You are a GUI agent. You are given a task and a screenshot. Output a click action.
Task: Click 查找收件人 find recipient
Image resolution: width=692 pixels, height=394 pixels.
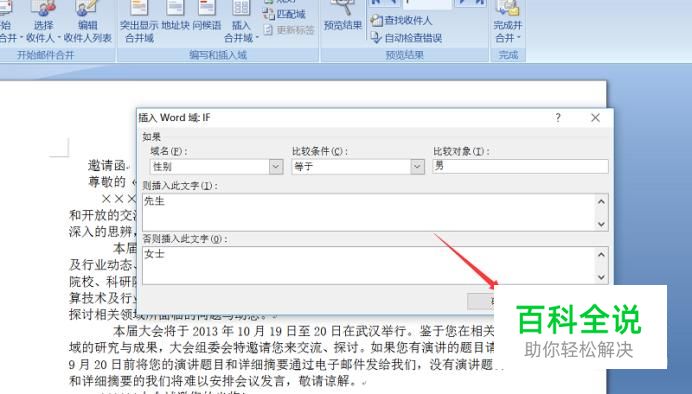click(x=401, y=20)
